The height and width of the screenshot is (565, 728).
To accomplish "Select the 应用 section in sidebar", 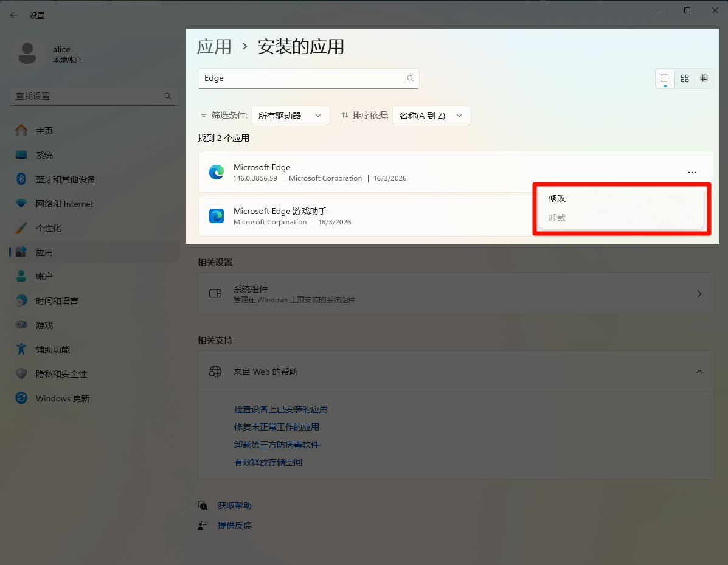I will click(94, 252).
